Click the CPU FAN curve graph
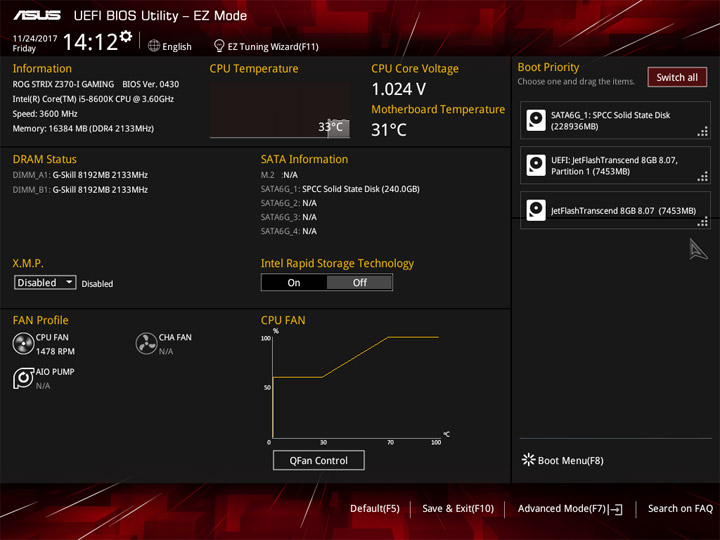 [356, 386]
